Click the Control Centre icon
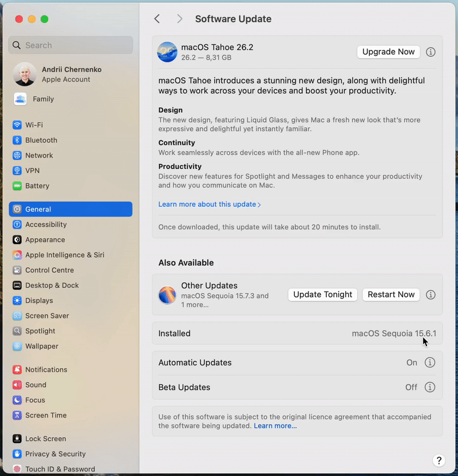The image size is (458, 476). [17, 270]
